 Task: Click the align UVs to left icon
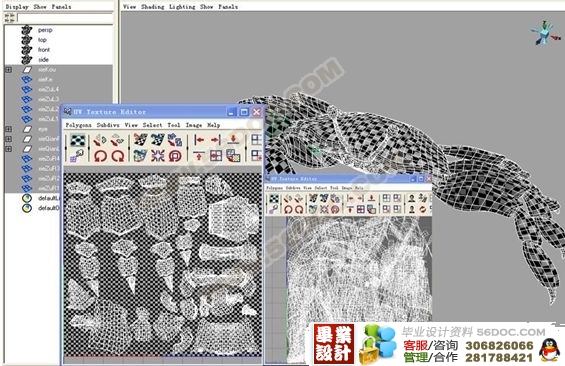(x=199, y=140)
